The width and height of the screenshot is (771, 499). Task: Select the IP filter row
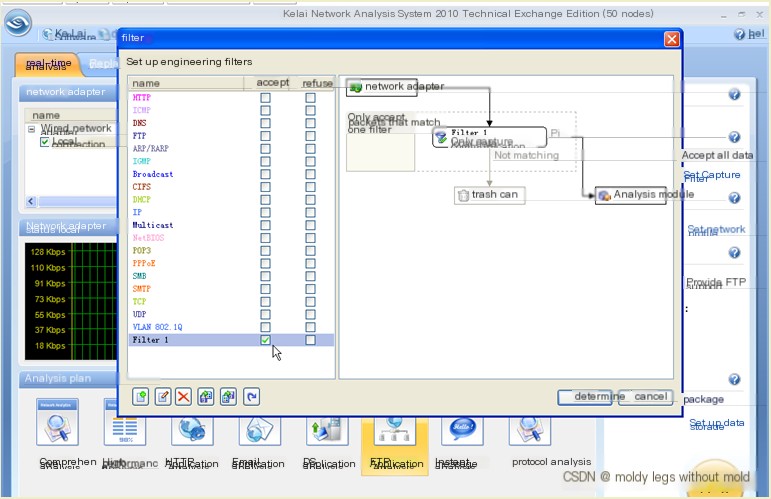(231, 212)
